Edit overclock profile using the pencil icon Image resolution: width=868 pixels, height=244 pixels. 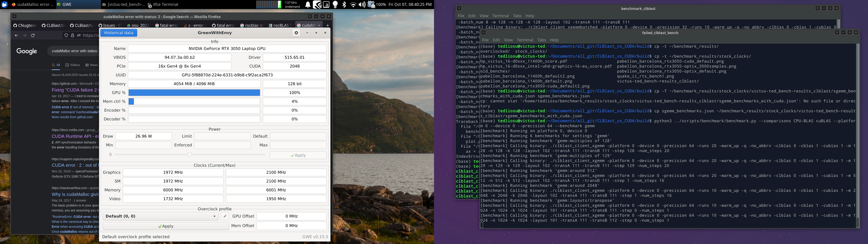click(225, 216)
